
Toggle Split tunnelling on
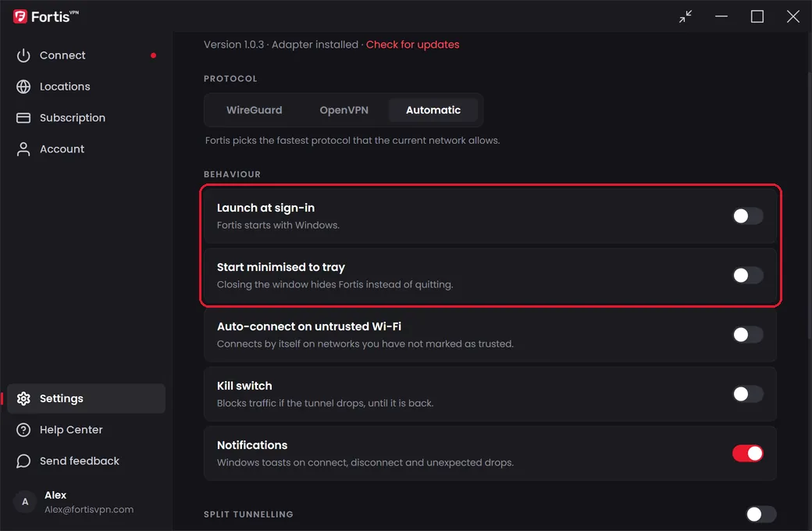(760, 514)
